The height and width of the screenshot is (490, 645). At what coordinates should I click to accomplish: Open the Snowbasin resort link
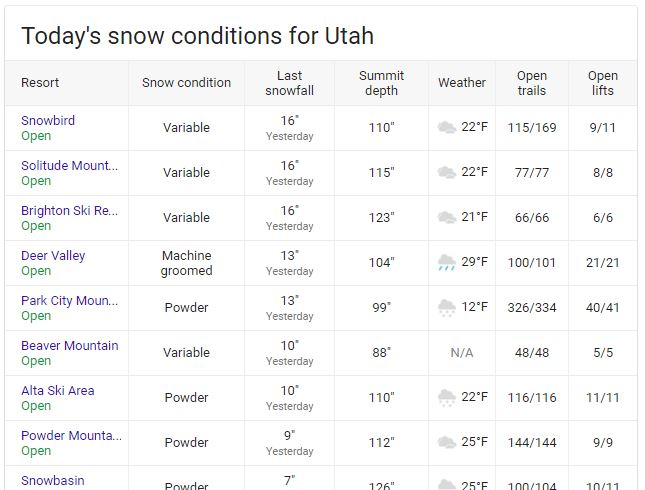tap(53, 481)
